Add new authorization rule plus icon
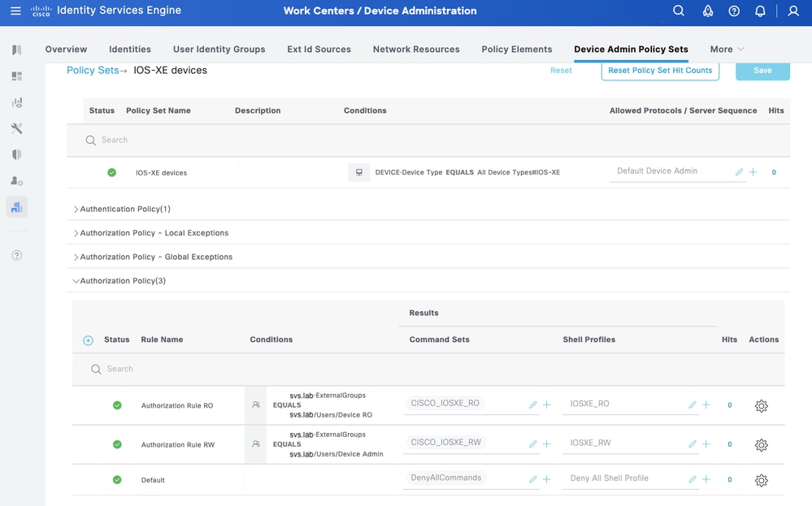The width and height of the screenshot is (812, 506). (88, 340)
